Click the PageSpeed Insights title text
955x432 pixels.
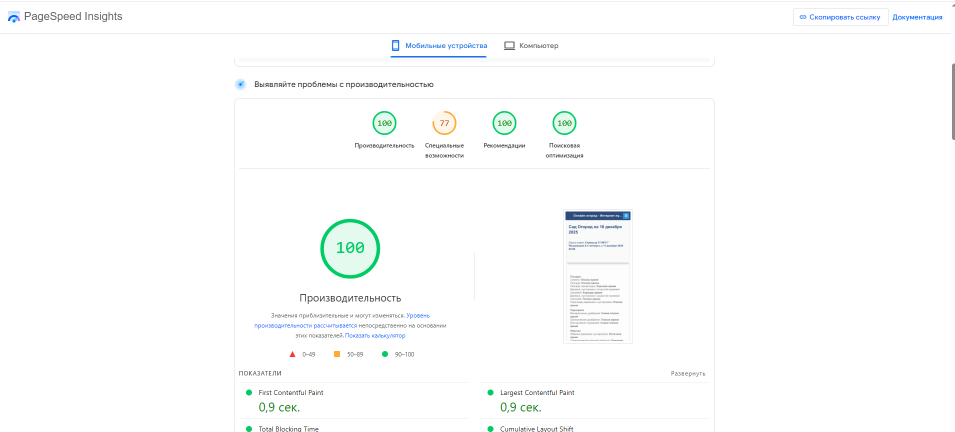pos(73,16)
